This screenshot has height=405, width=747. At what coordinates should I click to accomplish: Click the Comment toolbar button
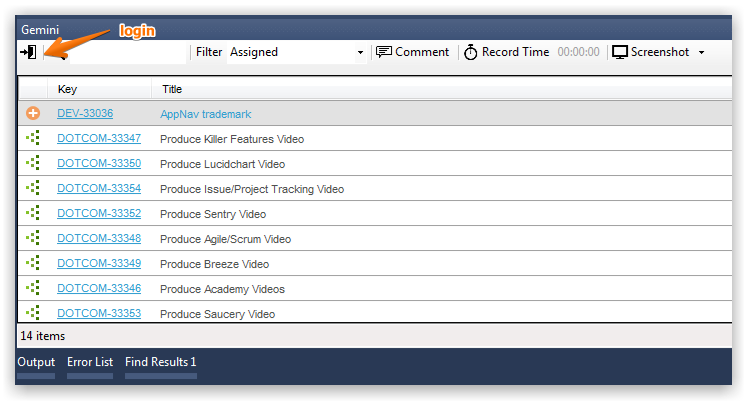click(x=413, y=52)
